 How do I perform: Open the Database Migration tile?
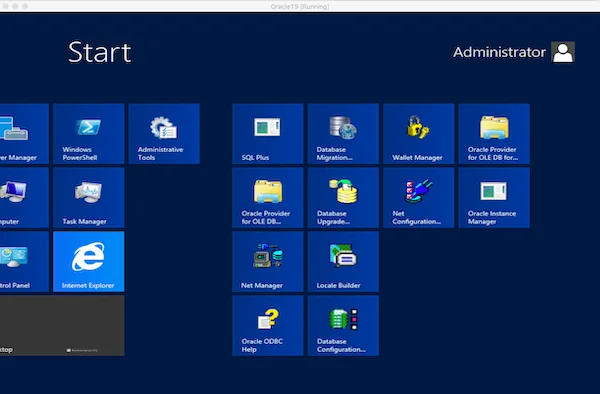point(343,134)
